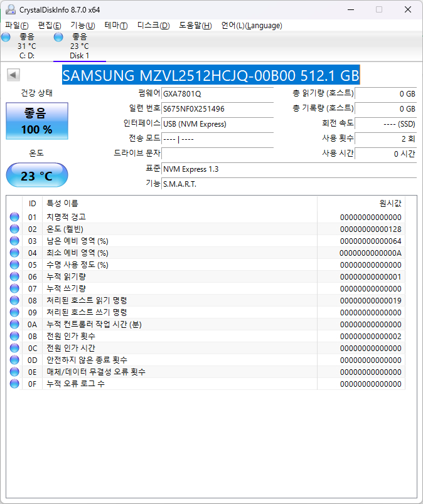Click the 총 읽기량 (호스트) value 0 GB
Screen dimensions: 423x504
pos(385,93)
